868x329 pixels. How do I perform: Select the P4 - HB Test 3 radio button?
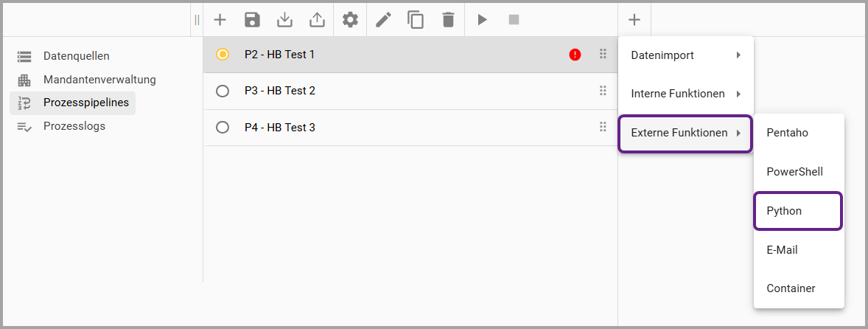(x=223, y=128)
